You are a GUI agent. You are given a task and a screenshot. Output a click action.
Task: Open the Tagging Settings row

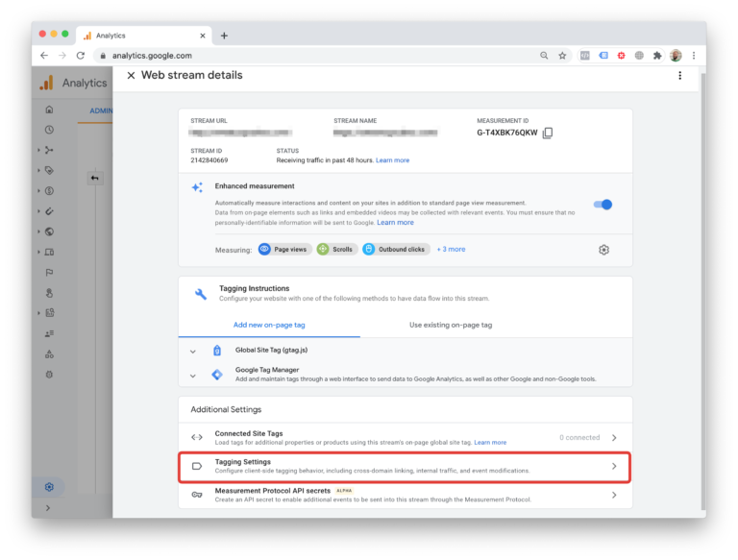coord(405,467)
